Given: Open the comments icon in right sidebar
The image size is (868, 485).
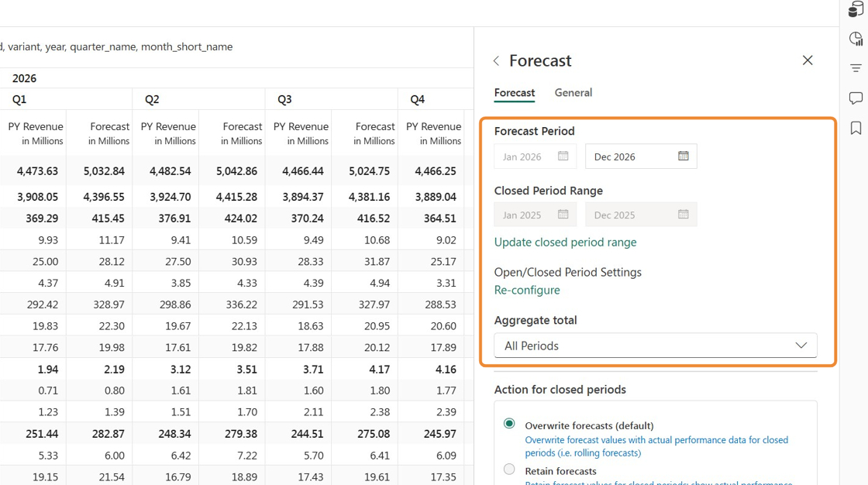Looking at the screenshot, I should pos(856,98).
